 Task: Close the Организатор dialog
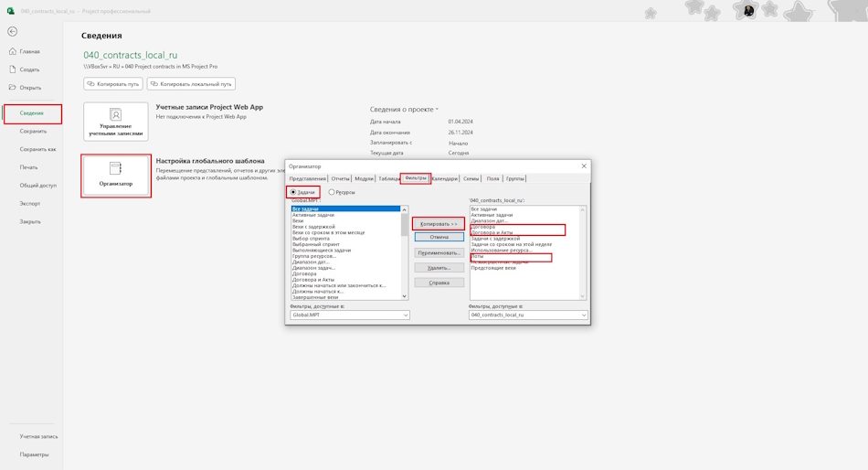coord(584,166)
